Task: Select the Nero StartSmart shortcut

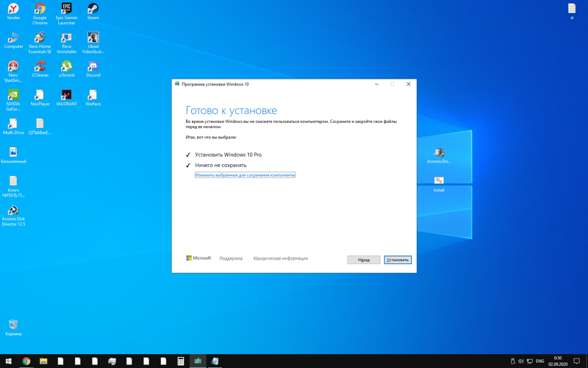Action: point(13,71)
